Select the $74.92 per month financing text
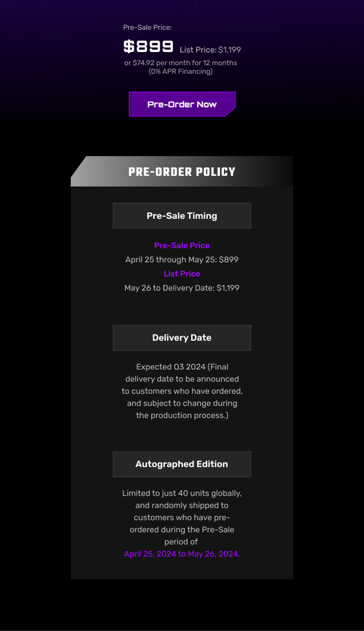The width and height of the screenshot is (364, 631). pyautogui.click(x=181, y=63)
